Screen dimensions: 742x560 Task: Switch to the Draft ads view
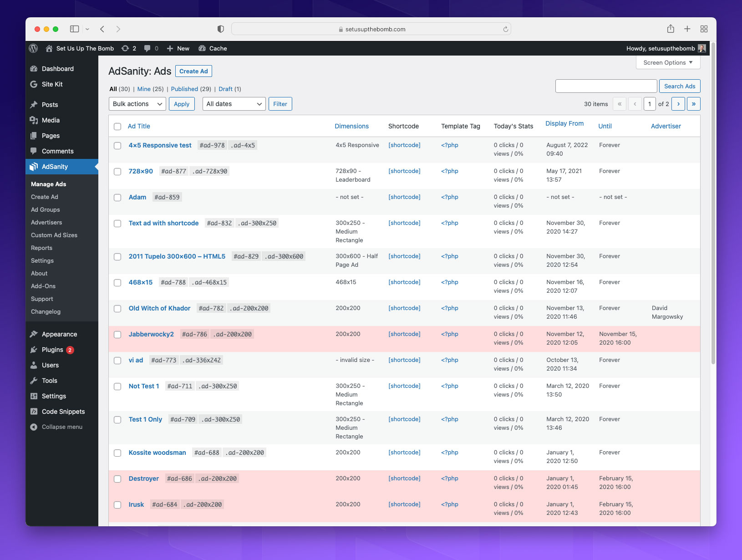coord(226,89)
